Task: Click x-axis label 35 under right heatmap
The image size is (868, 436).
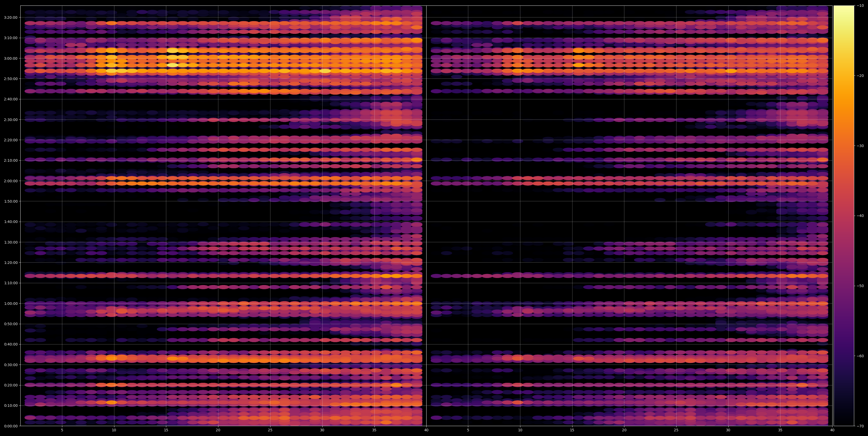Action: pos(780,430)
